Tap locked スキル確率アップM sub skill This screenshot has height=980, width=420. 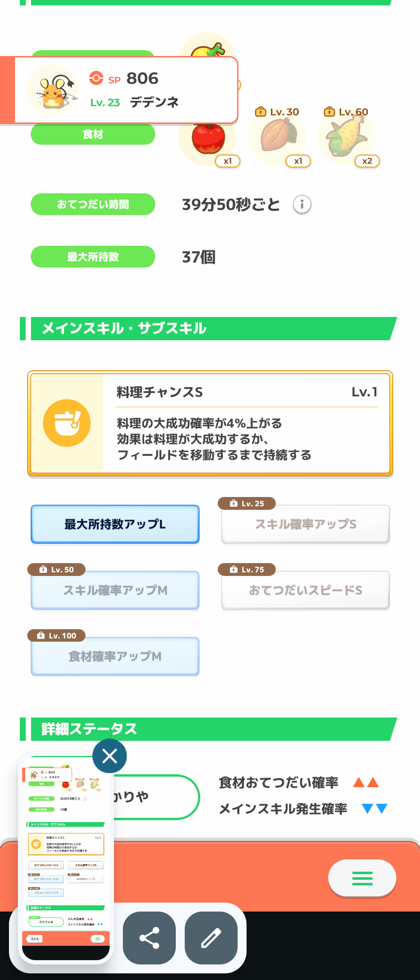tap(115, 590)
